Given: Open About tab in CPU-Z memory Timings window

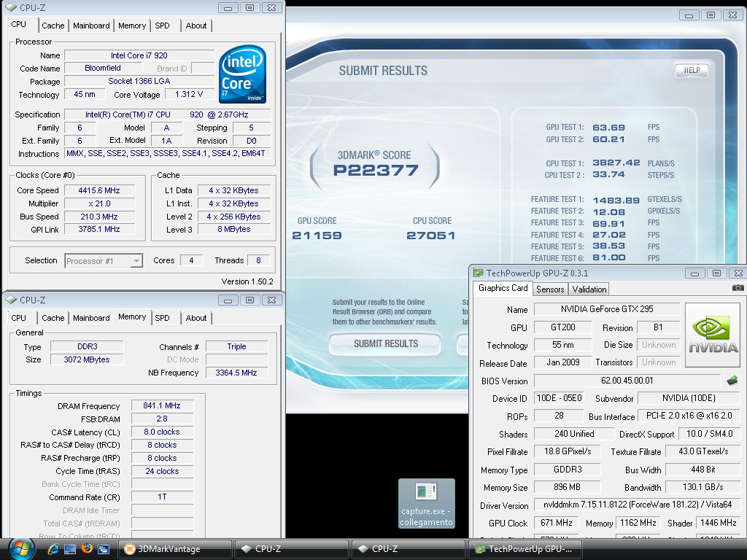Looking at the screenshot, I should [196, 318].
